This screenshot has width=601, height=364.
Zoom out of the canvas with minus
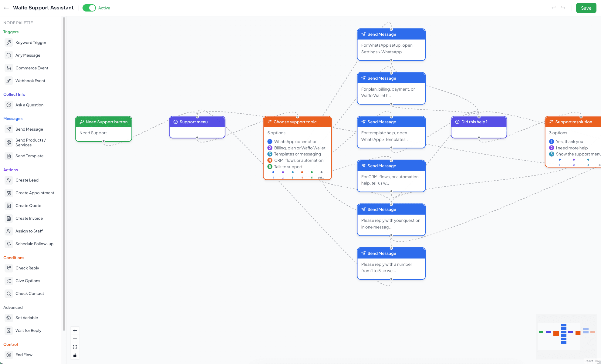point(75,339)
